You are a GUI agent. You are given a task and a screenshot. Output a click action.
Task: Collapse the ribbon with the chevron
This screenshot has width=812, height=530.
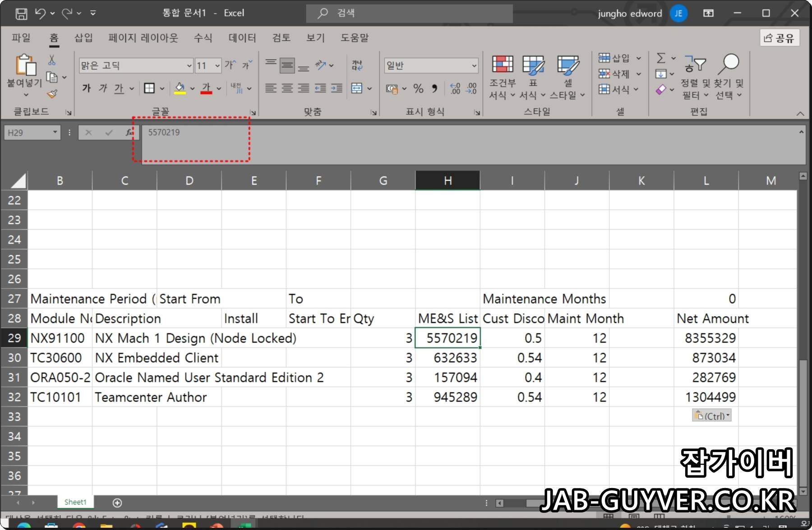point(800,114)
